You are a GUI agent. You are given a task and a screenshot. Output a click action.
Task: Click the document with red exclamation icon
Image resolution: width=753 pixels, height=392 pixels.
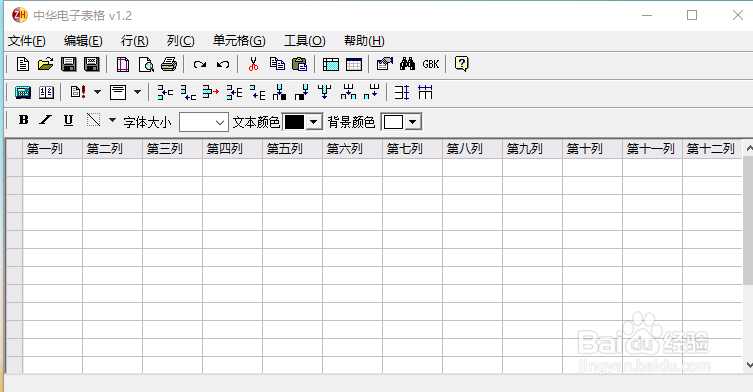(x=78, y=92)
